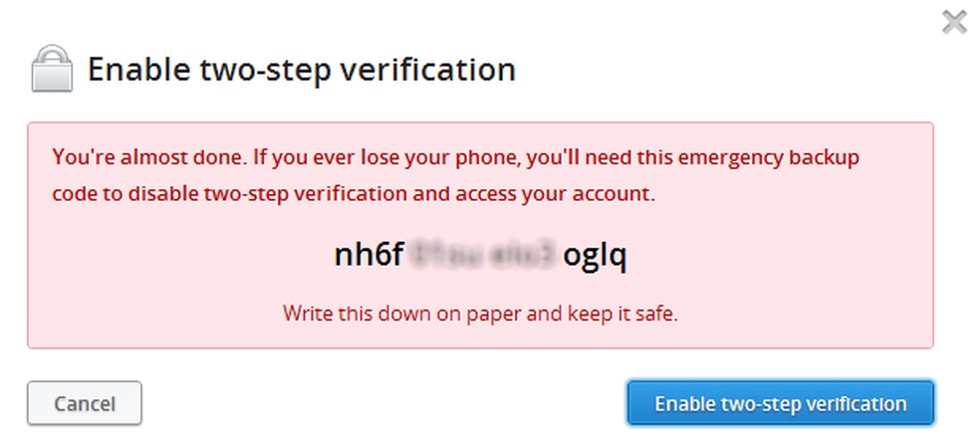Close the dialog with the X icon
The width and height of the screenshot is (980, 447).
click(x=954, y=23)
